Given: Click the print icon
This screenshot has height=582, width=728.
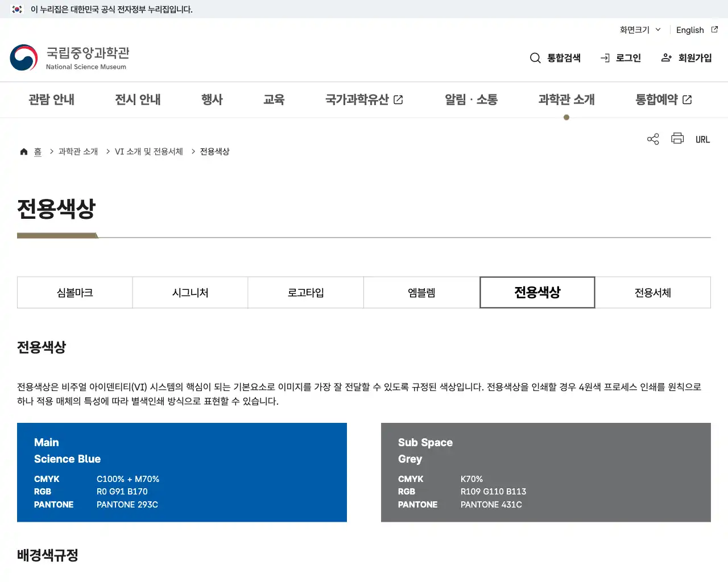Looking at the screenshot, I should tap(677, 139).
